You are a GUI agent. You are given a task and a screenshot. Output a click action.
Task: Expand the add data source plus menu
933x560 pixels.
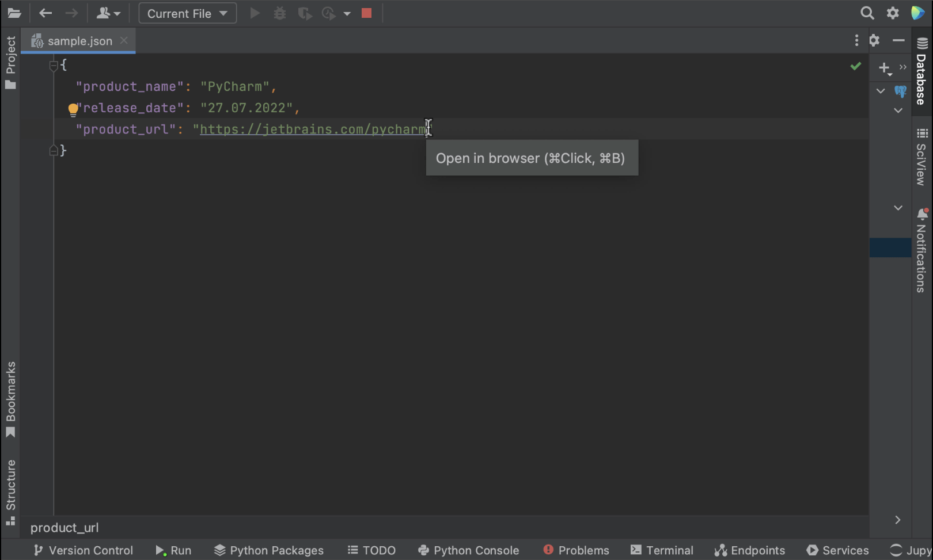(885, 68)
